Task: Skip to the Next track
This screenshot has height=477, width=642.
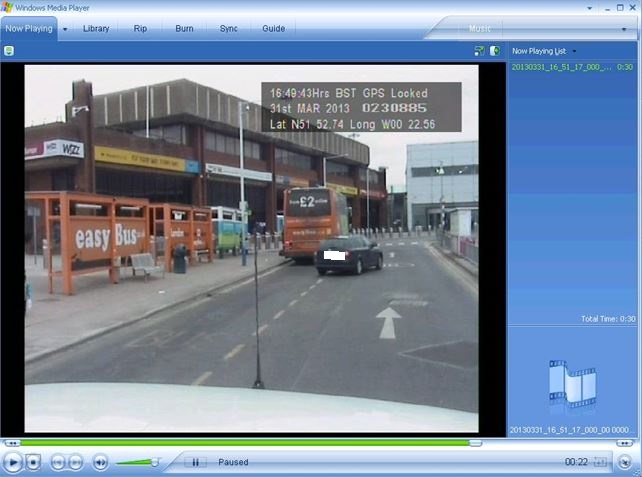Action: (76, 462)
